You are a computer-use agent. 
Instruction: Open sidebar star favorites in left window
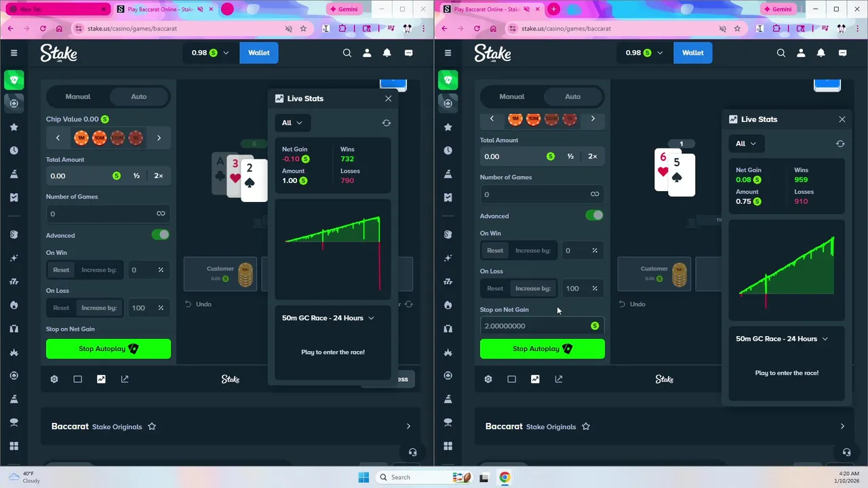pos(14,127)
